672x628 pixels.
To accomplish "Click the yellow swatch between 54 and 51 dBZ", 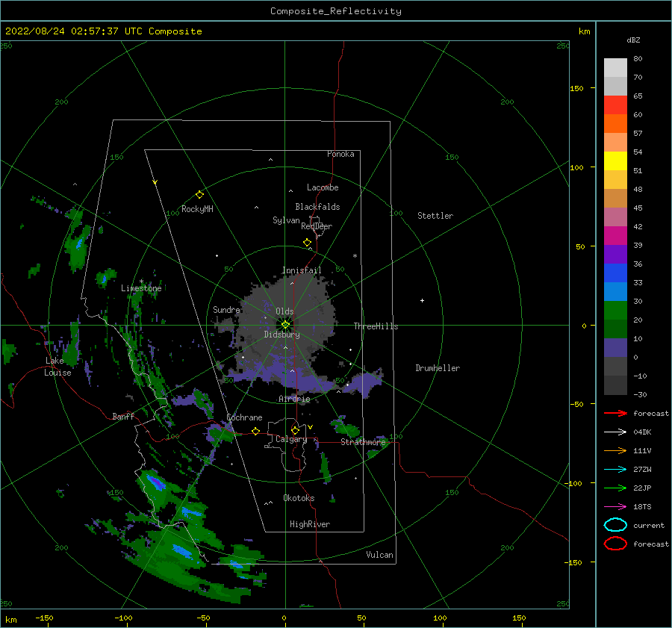I will (x=615, y=161).
